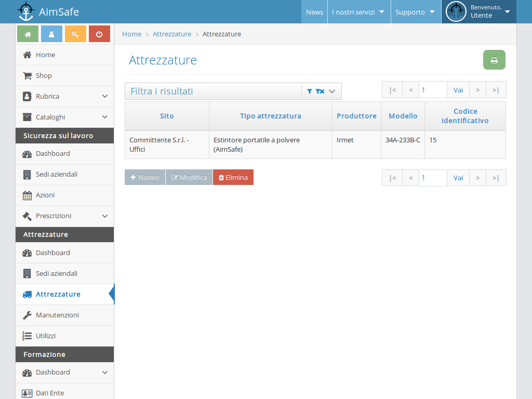Open Utilizzi in the sidebar
This screenshot has width=532, height=399.
tap(64, 336)
